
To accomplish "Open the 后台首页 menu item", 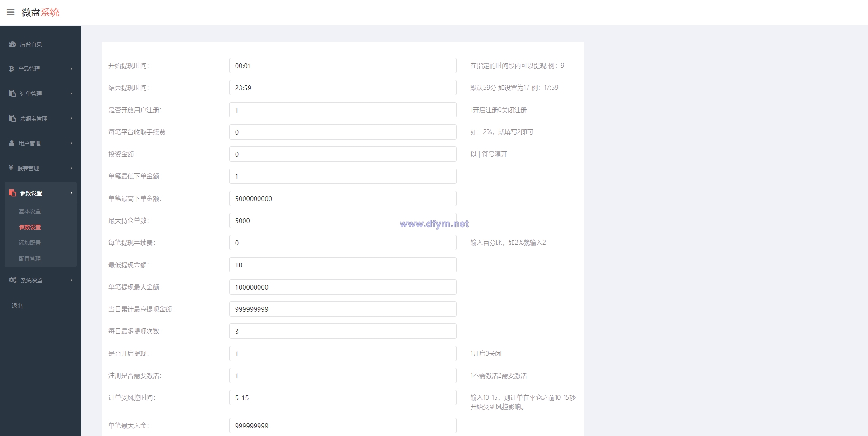I will point(31,44).
